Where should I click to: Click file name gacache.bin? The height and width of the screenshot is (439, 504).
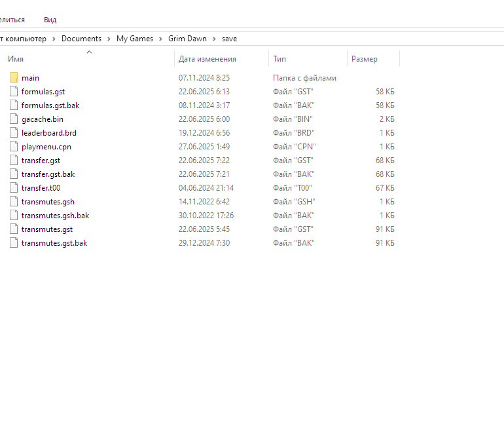coord(43,119)
